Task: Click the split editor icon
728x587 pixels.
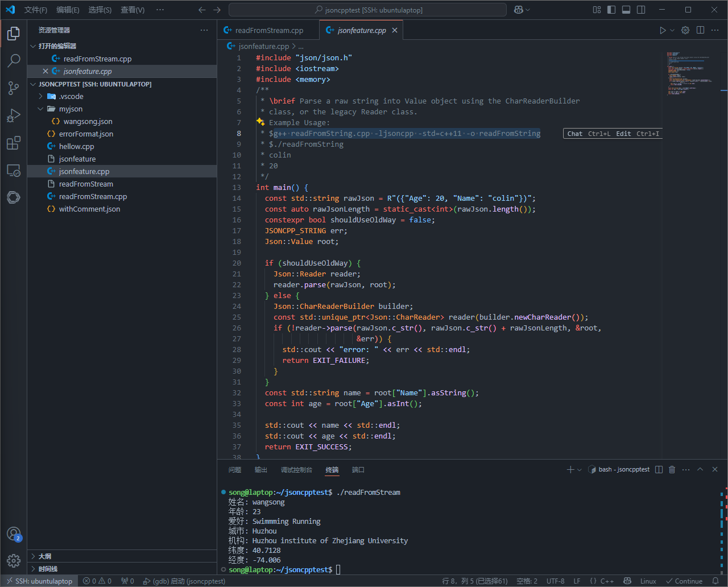Action: pyautogui.click(x=701, y=30)
